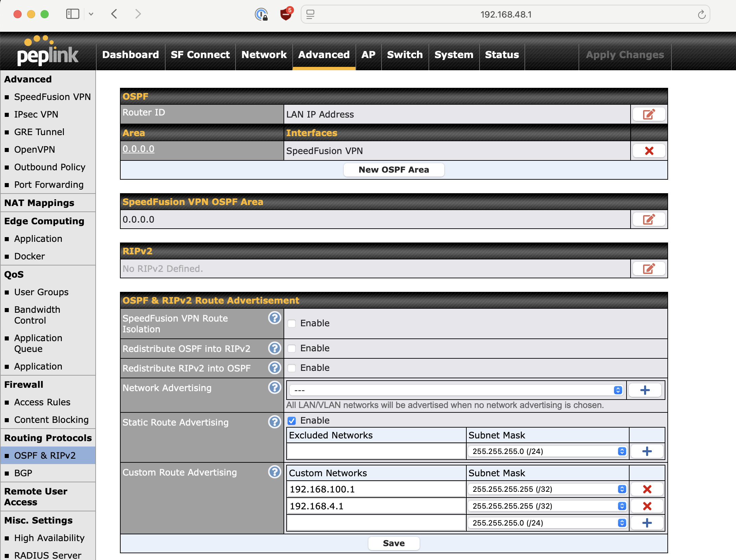Edit the SpeedFusion VPN OSPF Area
736x560 pixels.
click(x=648, y=220)
